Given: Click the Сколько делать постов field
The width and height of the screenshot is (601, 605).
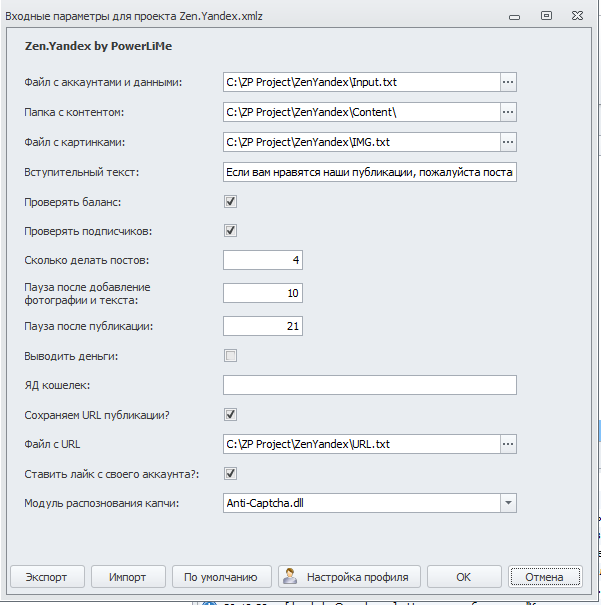Looking at the screenshot, I should [x=263, y=260].
